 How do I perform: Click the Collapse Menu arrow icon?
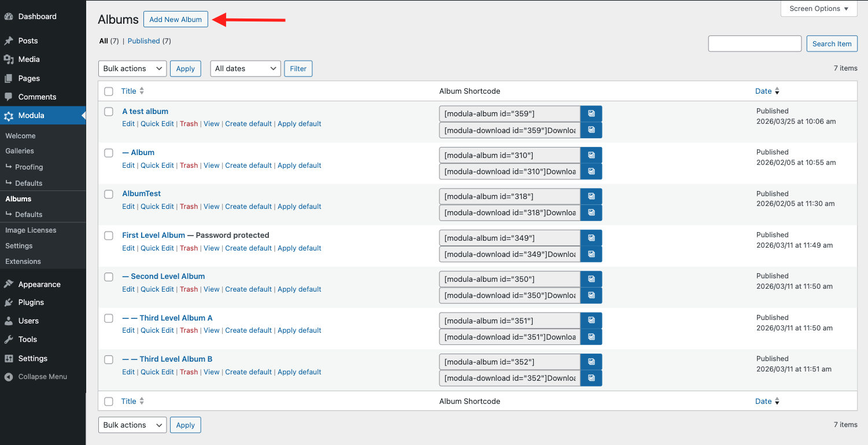(x=9, y=377)
